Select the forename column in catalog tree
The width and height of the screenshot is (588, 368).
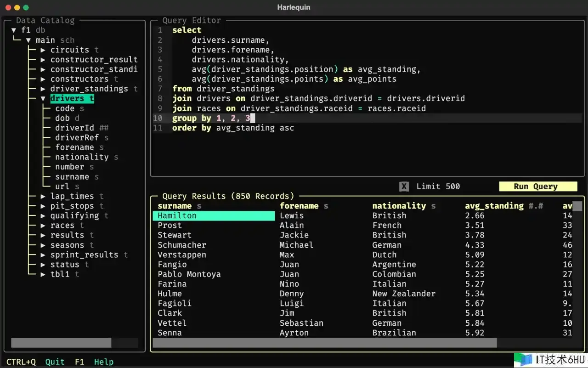(x=79, y=147)
